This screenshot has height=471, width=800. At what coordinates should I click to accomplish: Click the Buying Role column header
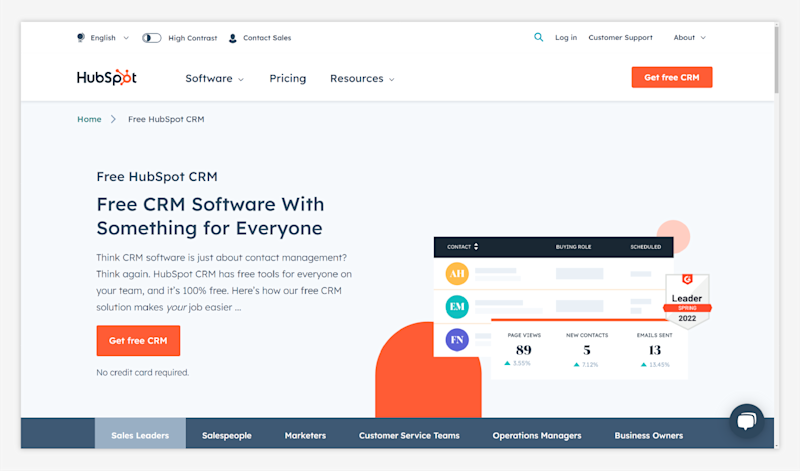click(573, 247)
